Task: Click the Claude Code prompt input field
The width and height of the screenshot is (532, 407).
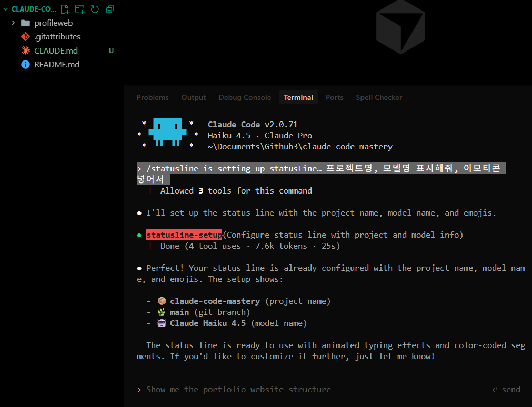Action: [x=331, y=389]
